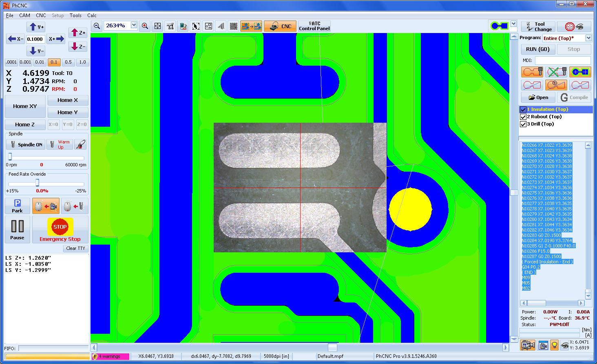Toggle the Rubout (Top) checkbox
Screen dimensions: 597x364
click(523, 117)
